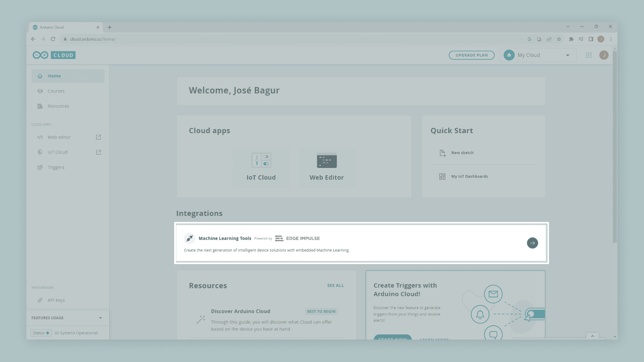Viewport: 644px width, 362px height.
Task: Bookmark the page with the star icon
Action: [x=559, y=39]
